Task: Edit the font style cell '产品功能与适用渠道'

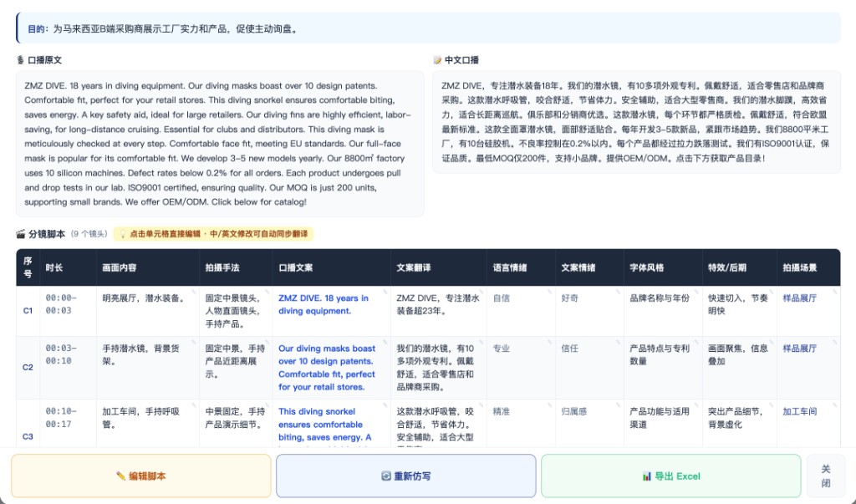Action: 663,424
